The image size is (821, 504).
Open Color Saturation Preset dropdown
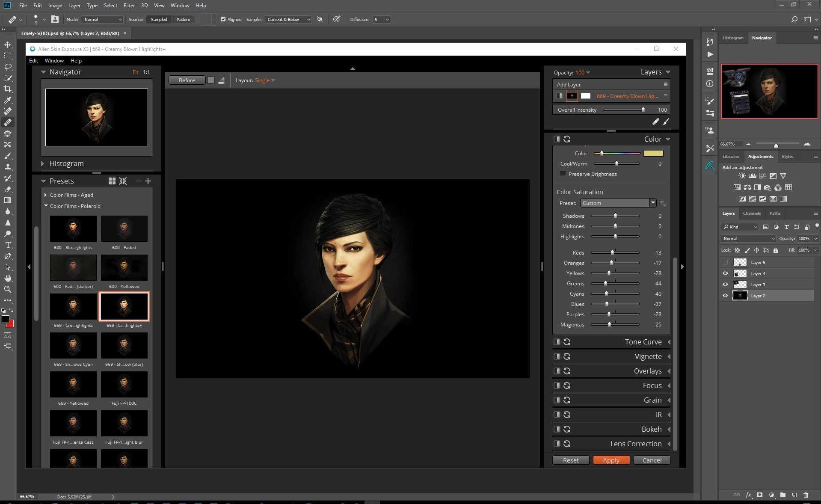[618, 203]
